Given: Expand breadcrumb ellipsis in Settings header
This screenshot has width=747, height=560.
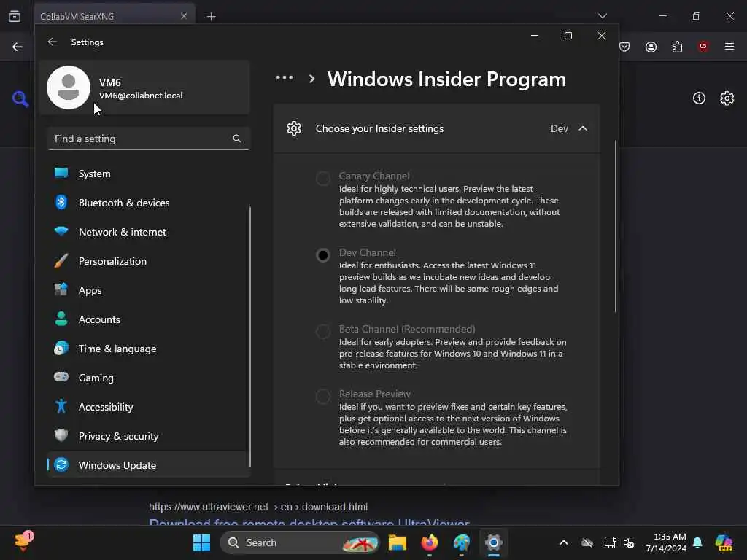Looking at the screenshot, I should pyautogui.click(x=285, y=77).
